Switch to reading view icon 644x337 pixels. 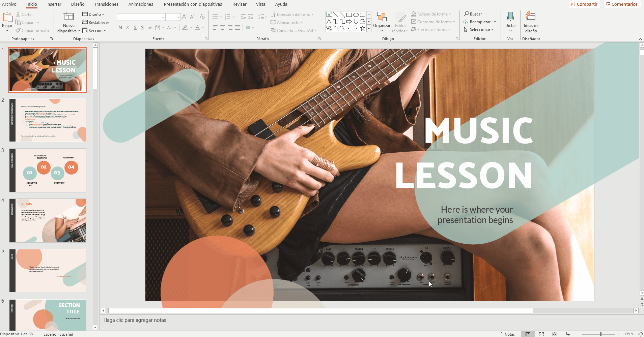[555, 334]
